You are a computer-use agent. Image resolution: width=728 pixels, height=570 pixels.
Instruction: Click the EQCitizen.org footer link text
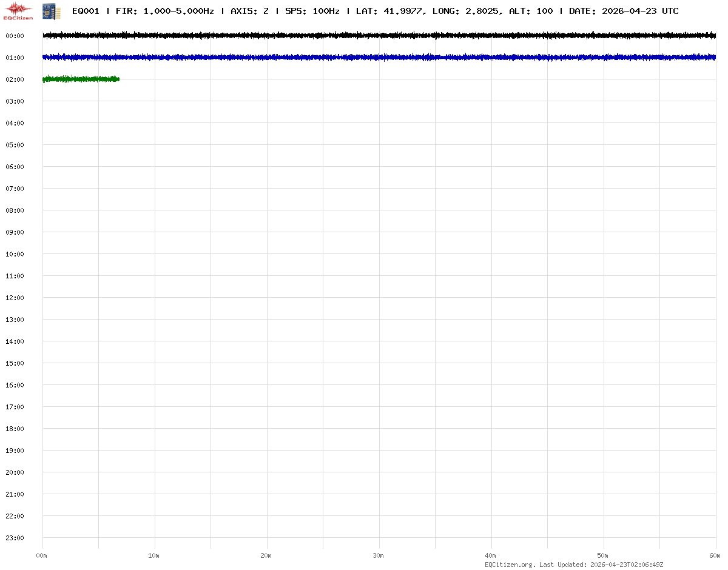pos(510,565)
